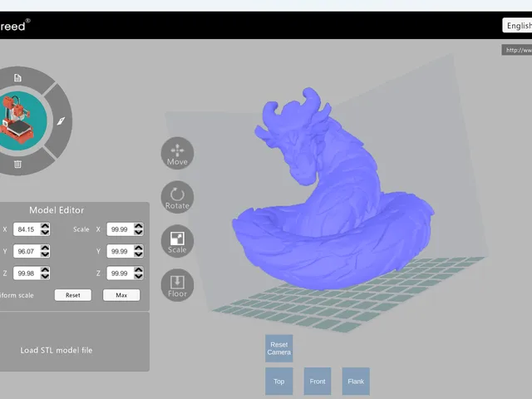Click the http link in top right
The height and width of the screenshot is (399, 532).
coord(517,50)
